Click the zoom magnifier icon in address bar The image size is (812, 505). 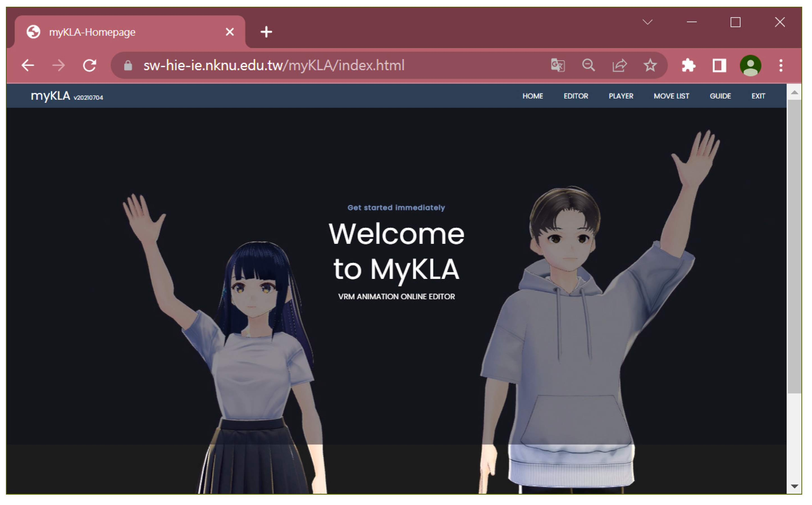(x=588, y=65)
